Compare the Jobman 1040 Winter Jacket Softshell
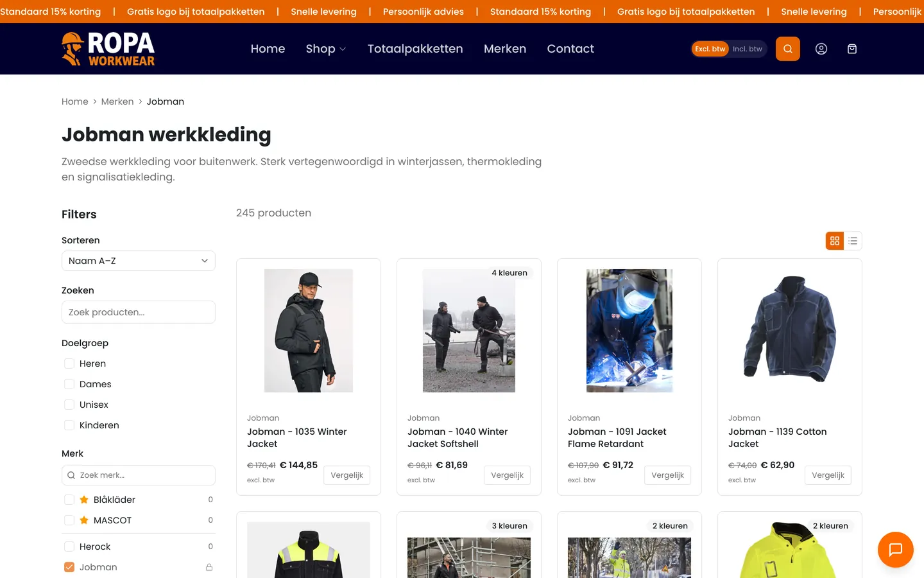924x578 pixels. 507,475
